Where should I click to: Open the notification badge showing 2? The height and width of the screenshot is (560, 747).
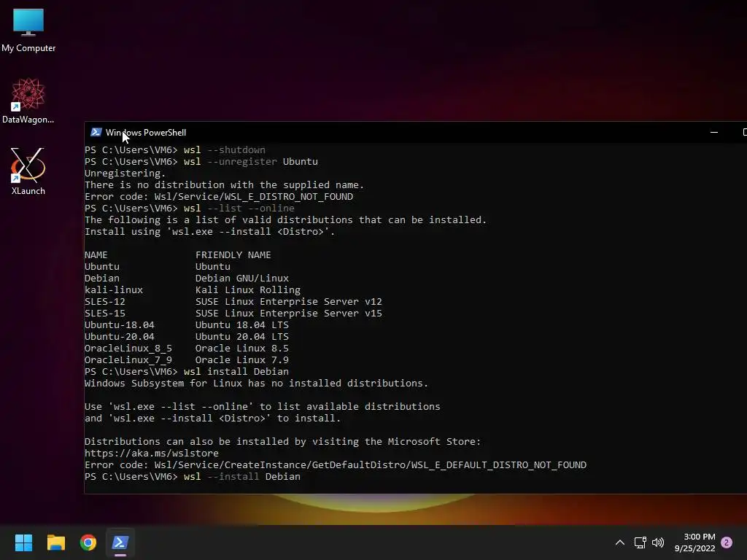[x=727, y=542]
